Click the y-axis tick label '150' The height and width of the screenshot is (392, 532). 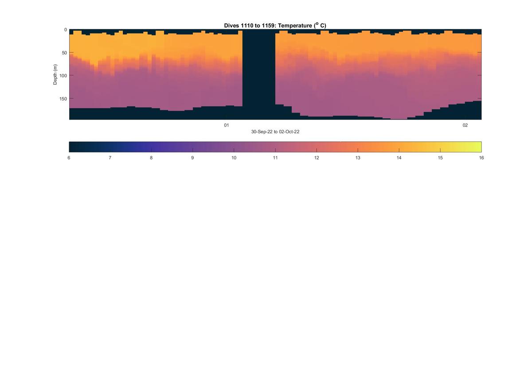click(63, 99)
